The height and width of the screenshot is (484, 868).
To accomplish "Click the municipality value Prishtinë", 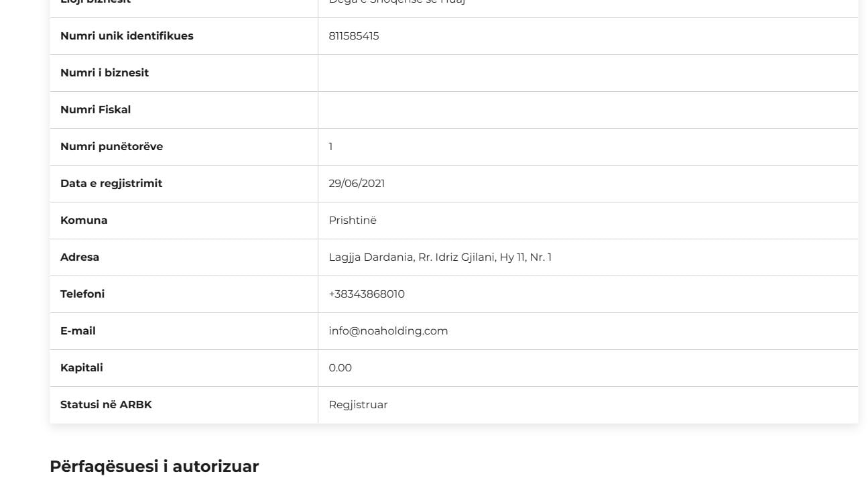I will click(x=353, y=221).
